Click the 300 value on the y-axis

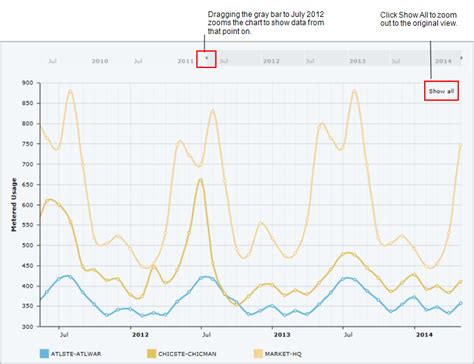(x=29, y=327)
